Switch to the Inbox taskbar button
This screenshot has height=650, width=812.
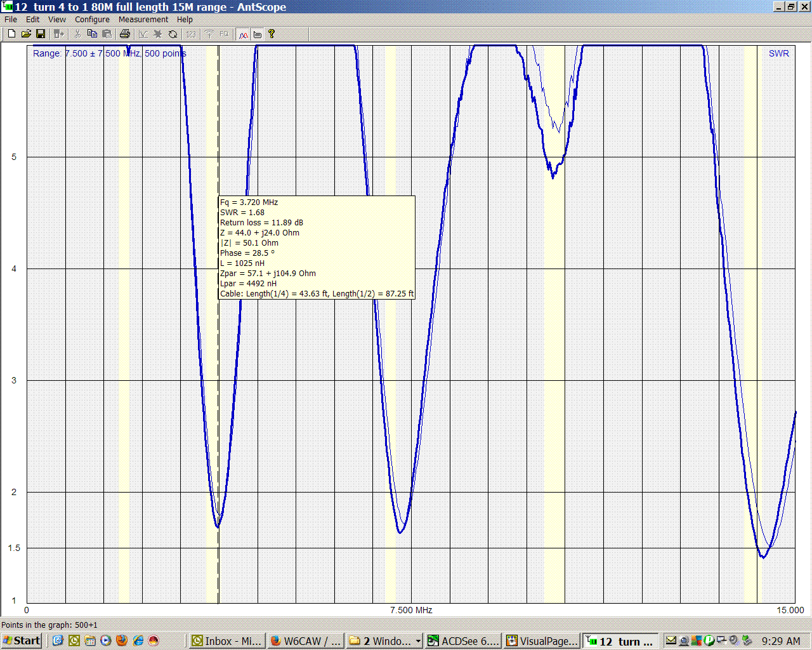227,641
